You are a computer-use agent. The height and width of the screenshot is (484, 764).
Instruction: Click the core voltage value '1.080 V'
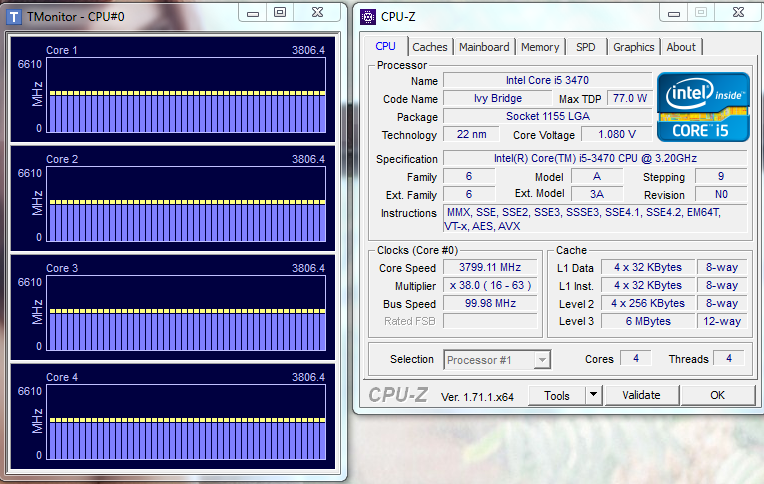617,135
